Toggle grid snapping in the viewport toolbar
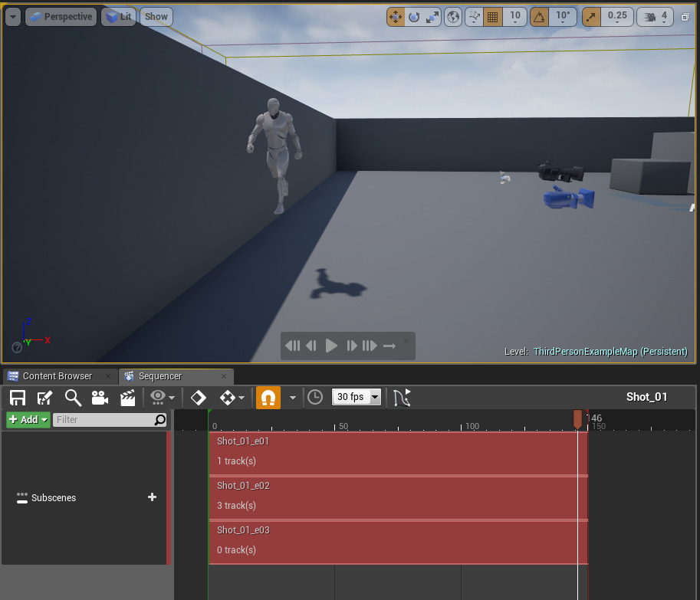The width and height of the screenshot is (700, 600). point(493,16)
